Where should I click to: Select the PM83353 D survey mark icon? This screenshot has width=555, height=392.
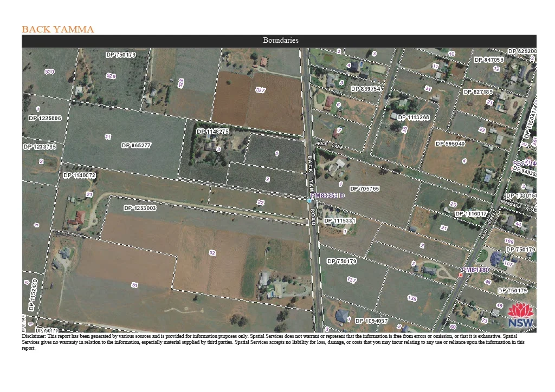[x=327, y=195]
